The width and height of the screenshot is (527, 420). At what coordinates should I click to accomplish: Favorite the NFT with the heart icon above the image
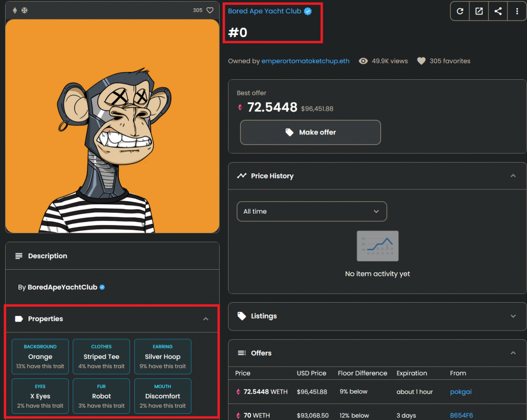(210, 10)
